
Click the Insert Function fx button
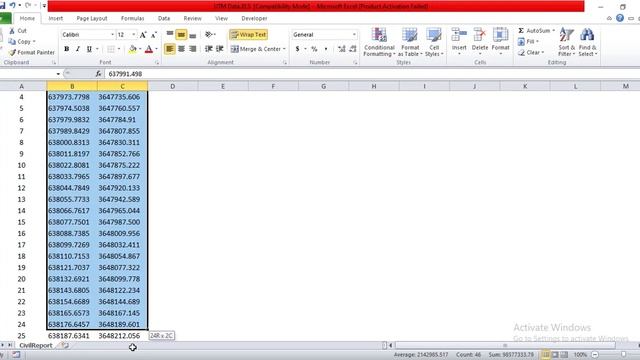[98, 74]
